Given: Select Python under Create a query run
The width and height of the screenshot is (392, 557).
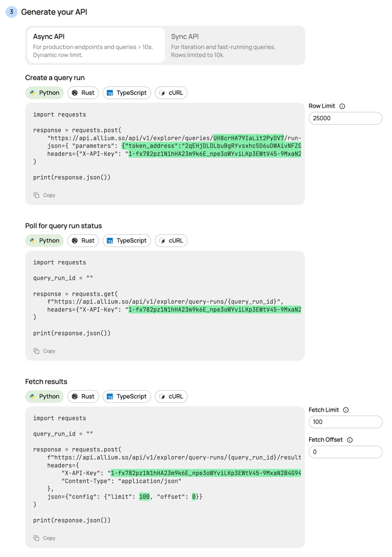Looking at the screenshot, I should point(44,93).
